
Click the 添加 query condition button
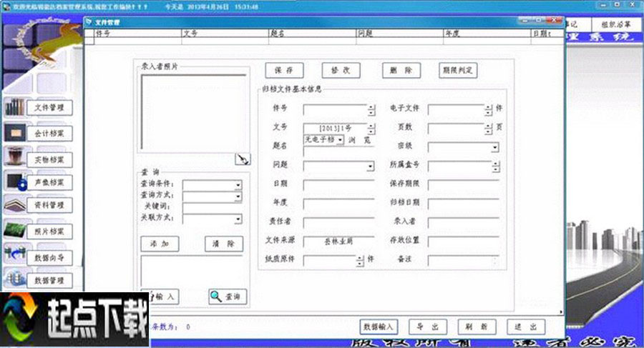(160, 244)
